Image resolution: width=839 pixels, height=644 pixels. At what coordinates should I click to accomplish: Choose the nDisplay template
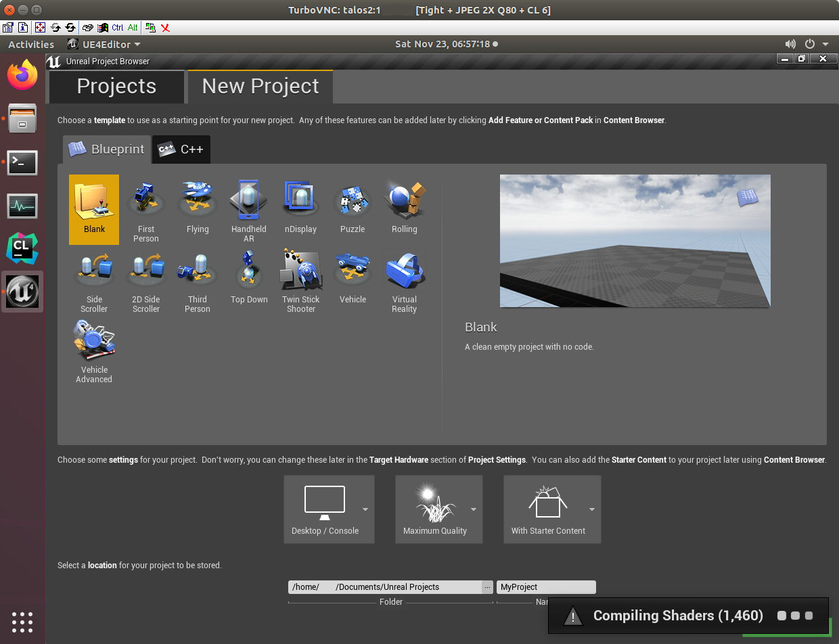tap(301, 209)
